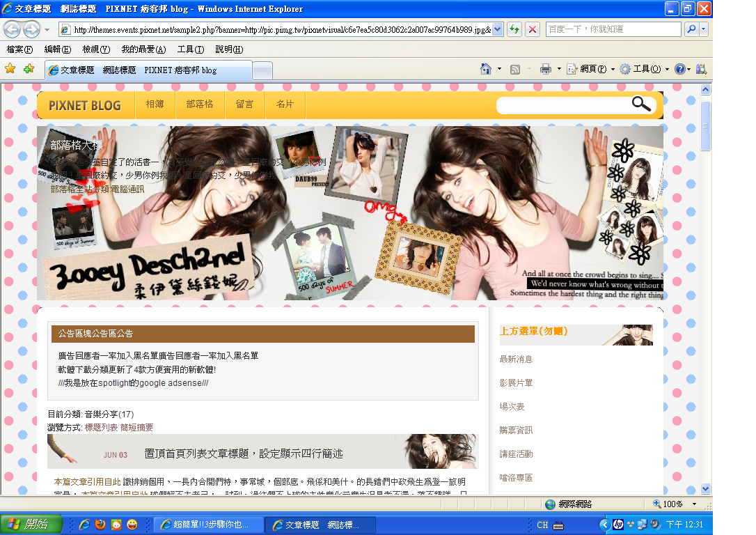Image resolution: width=756 pixels, height=535 pixels.
Task: Open 噹洛專區 in the sidebar
Action: click(x=516, y=478)
